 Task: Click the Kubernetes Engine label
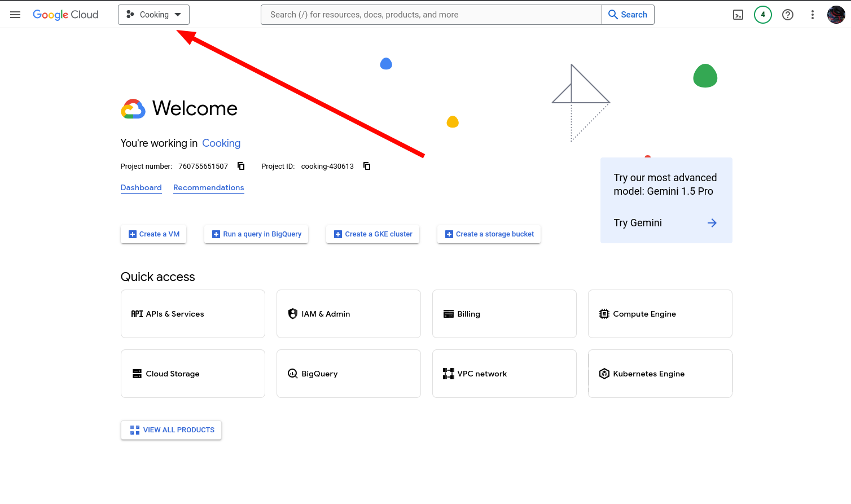click(649, 374)
